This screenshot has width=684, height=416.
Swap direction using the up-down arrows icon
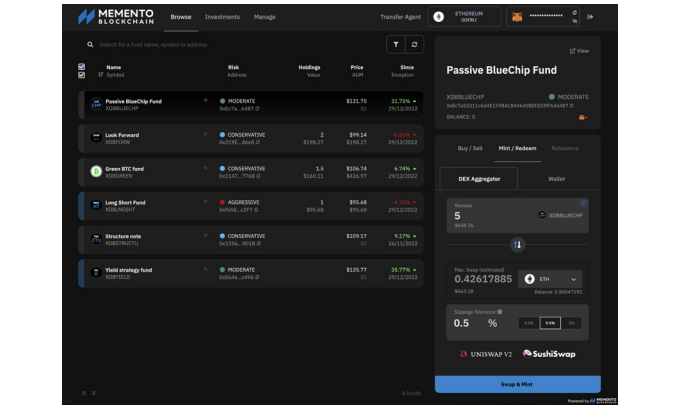click(517, 244)
